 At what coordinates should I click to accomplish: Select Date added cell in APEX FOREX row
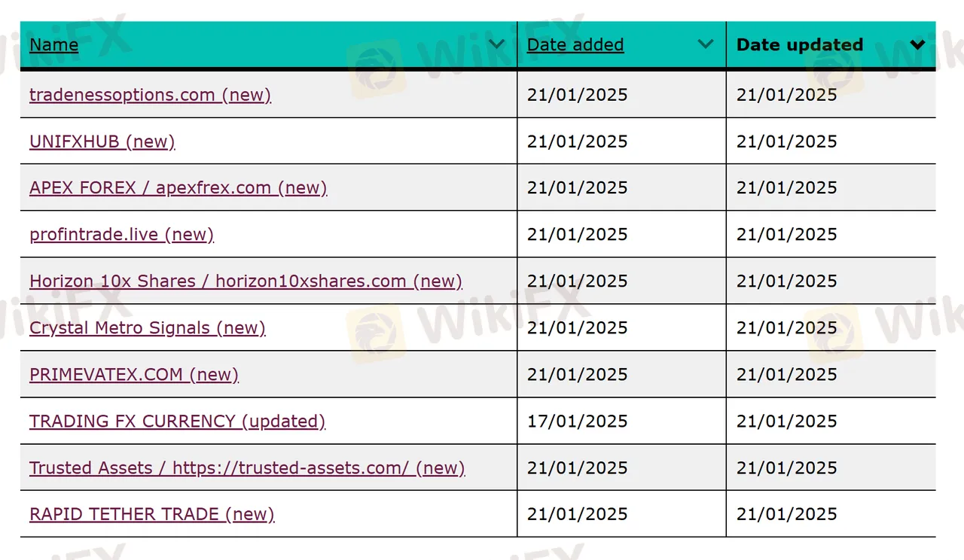point(622,188)
